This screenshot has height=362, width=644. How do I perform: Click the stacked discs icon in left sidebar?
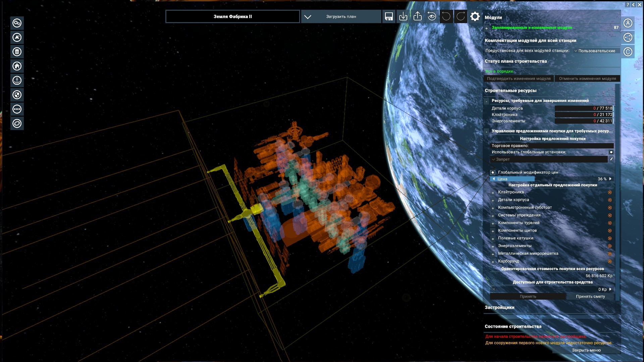(17, 52)
